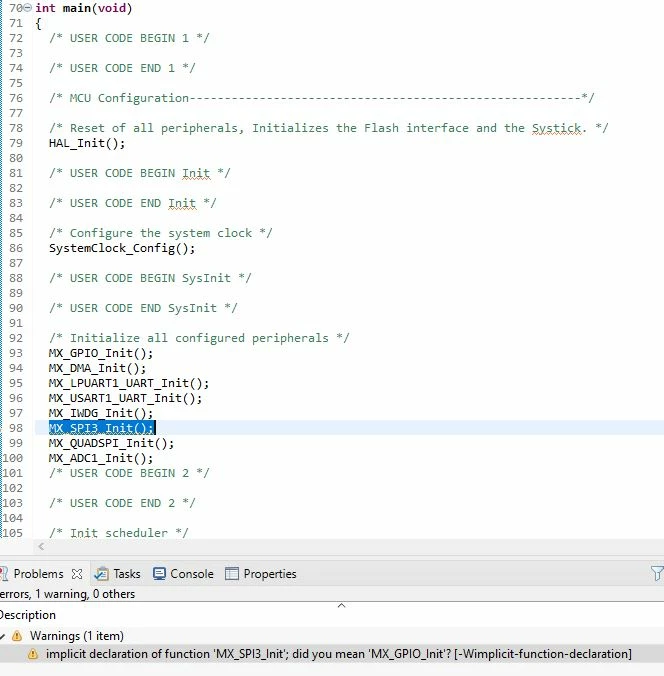Click the MX_ADC1_Init(); line
The width and height of the screenshot is (664, 676).
(101, 458)
